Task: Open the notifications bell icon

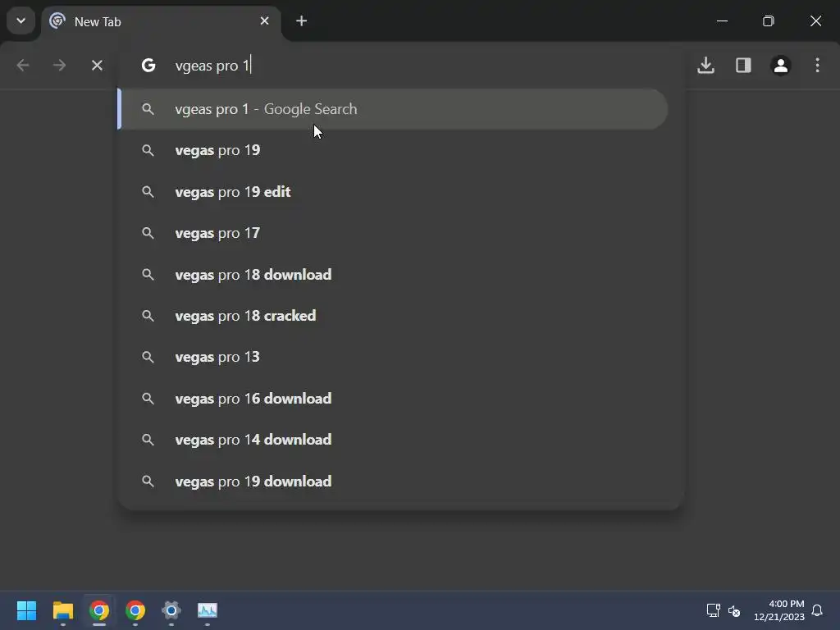Action: point(818,610)
